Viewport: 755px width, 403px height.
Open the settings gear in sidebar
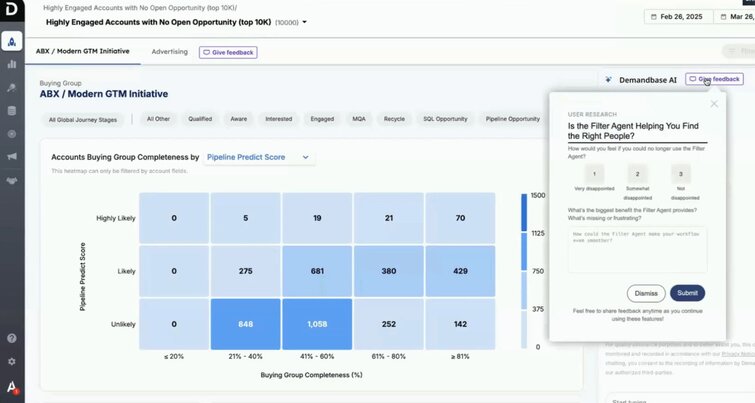pyautogui.click(x=12, y=361)
